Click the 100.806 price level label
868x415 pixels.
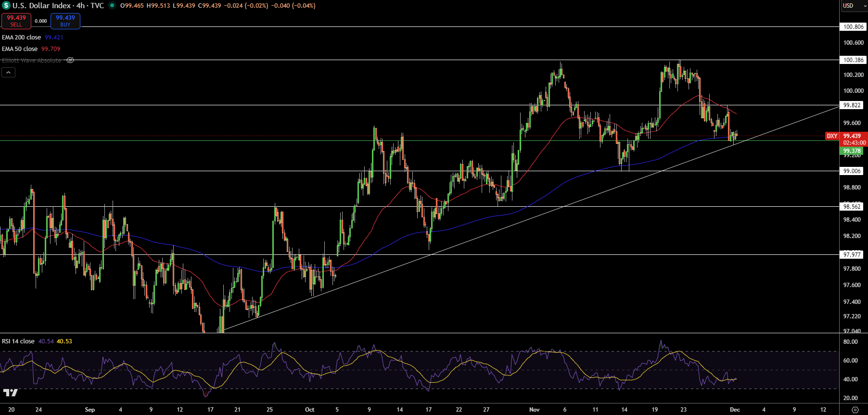pyautogui.click(x=854, y=27)
